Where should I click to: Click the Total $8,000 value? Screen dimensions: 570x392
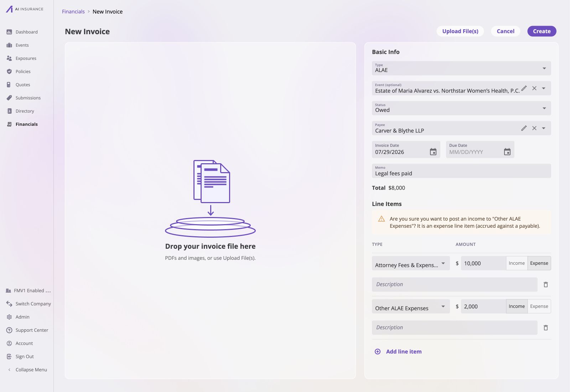397,188
